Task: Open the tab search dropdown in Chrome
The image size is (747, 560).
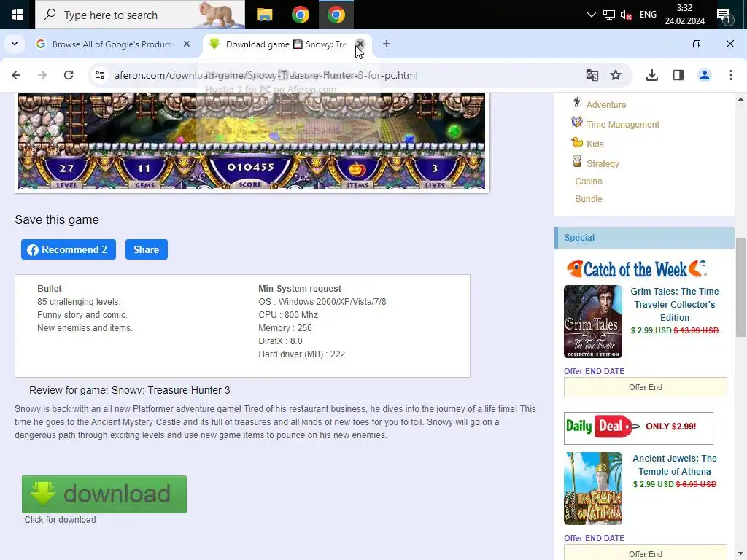Action: [15, 44]
